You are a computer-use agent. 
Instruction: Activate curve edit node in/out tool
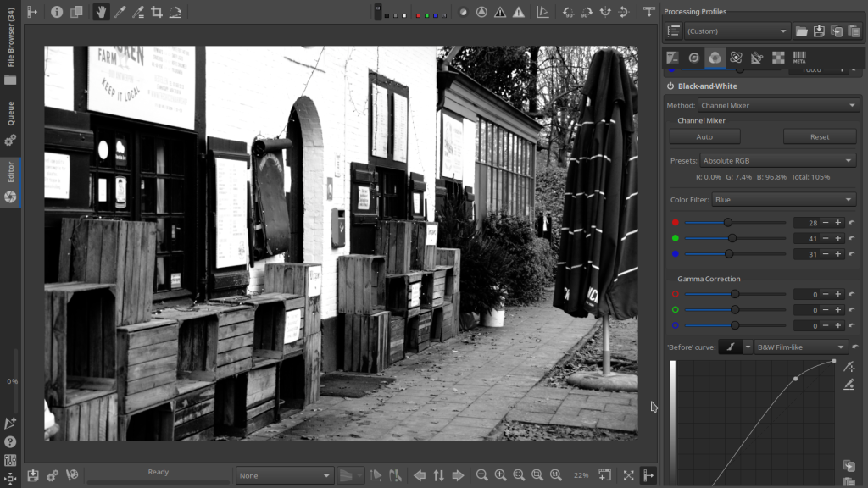point(849,367)
